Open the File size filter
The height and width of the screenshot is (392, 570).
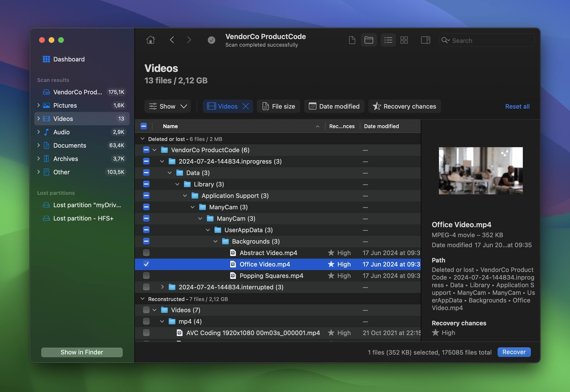tap(279, 106)
